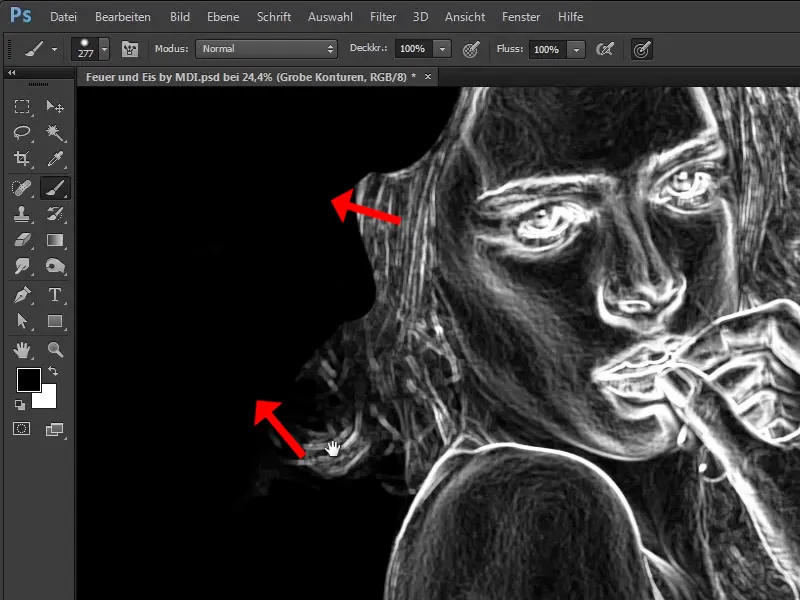This screenshot has width=800, height=600.
Task: Select the Sponge tool
Action: [x=55, y=266]
